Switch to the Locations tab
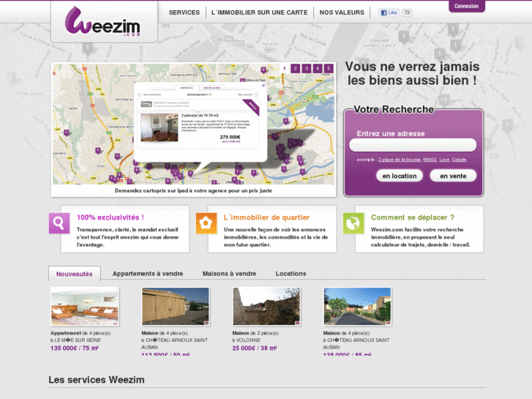Viewport: 532px width, 399px height. click(x=291, y=274)
